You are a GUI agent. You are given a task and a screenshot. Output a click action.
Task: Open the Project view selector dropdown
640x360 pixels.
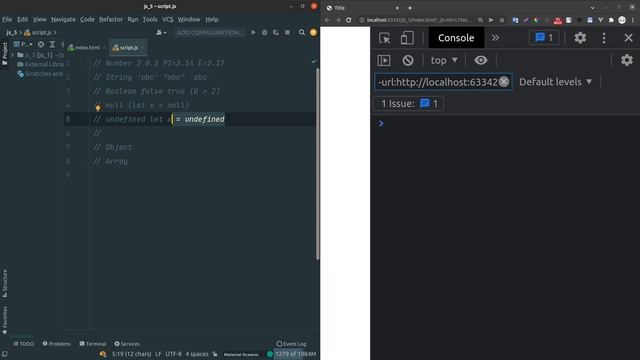[x=24, y=44]
